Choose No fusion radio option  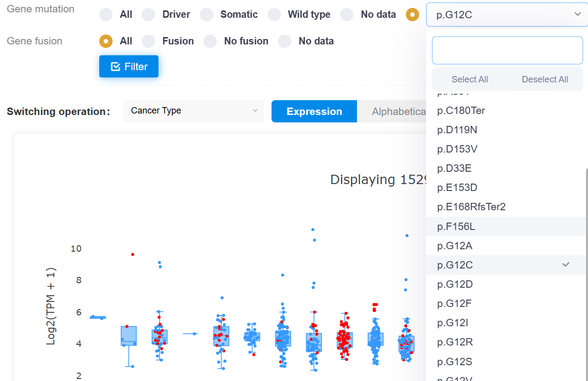[210, 41]
